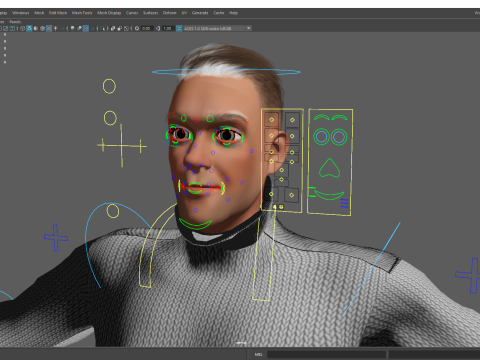Viewport: 480px width, 360px height.
Task: Select three blue lines in face panel
Action: tap(344, 203)
